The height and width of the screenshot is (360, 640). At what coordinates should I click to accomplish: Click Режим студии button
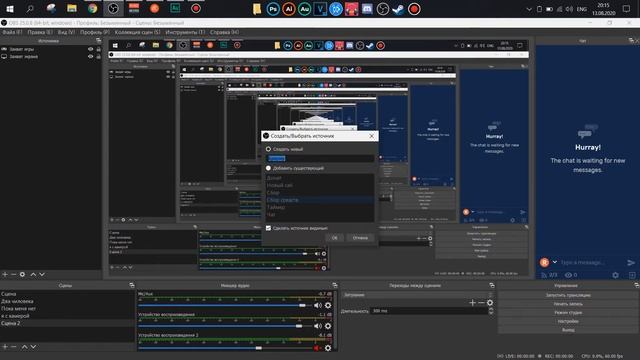568,312
